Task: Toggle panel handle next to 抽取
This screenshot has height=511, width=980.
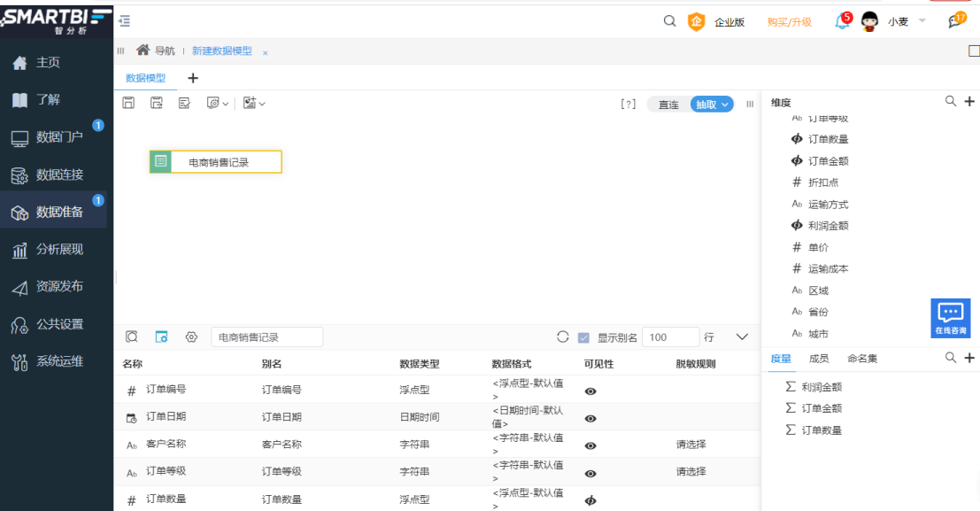Action: tap(750, 105)
